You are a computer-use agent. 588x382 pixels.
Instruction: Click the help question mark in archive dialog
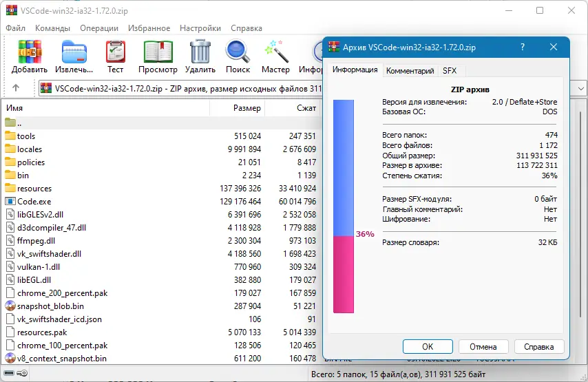[x=523, y=47]
